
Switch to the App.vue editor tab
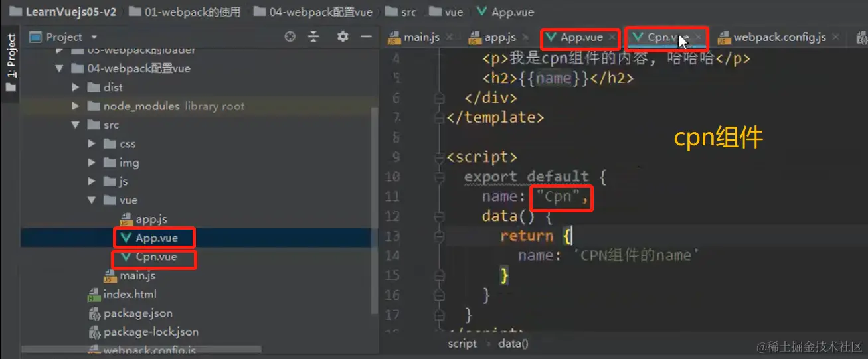(581, 37)
